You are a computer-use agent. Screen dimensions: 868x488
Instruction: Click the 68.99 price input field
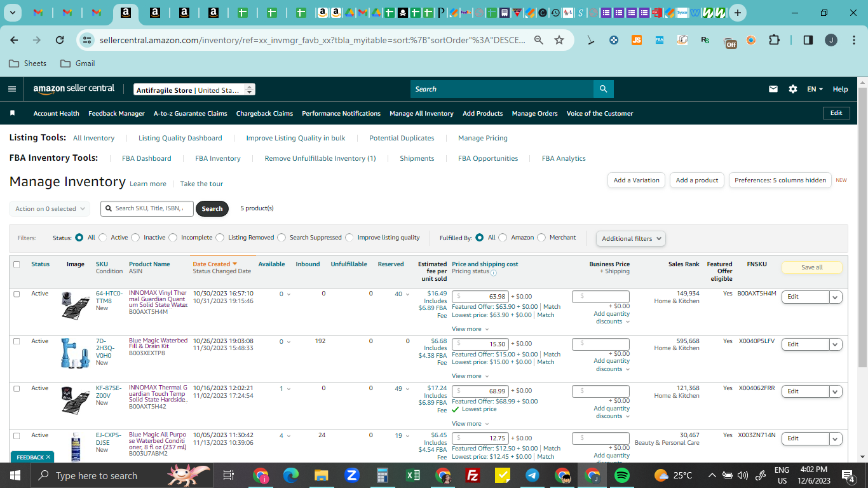coord(481,391)
